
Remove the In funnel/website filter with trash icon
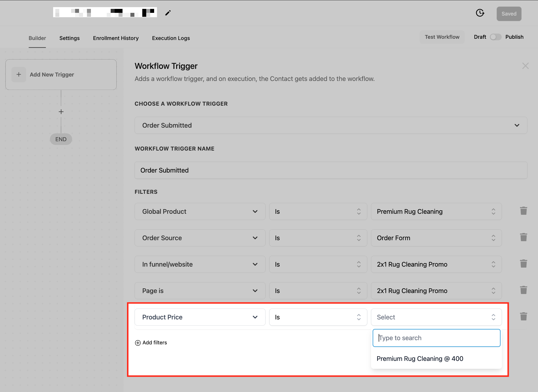523,264
